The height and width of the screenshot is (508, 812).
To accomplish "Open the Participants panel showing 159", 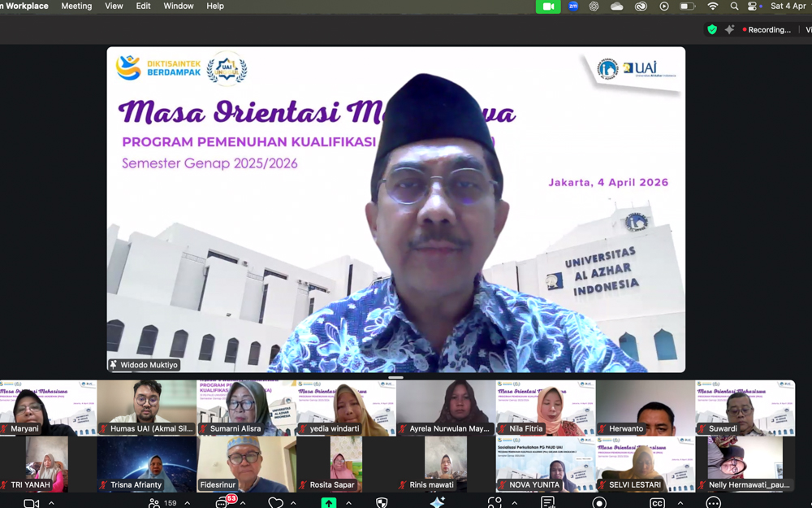I will point(162,503).
